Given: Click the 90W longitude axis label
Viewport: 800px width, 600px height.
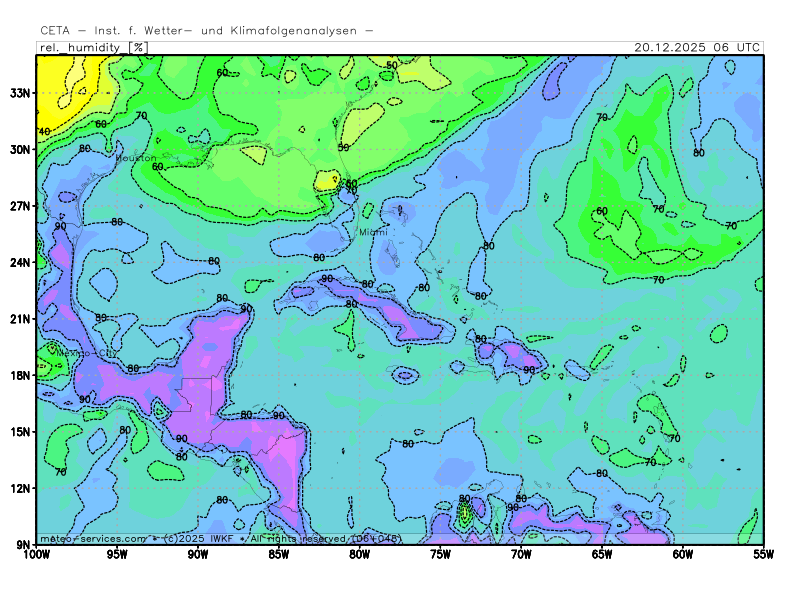Looking at the screenshot, I should [198, 554].
